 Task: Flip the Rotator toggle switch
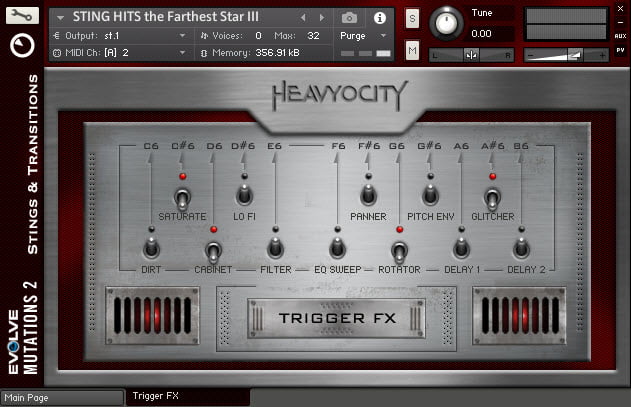tap(399, 251)
